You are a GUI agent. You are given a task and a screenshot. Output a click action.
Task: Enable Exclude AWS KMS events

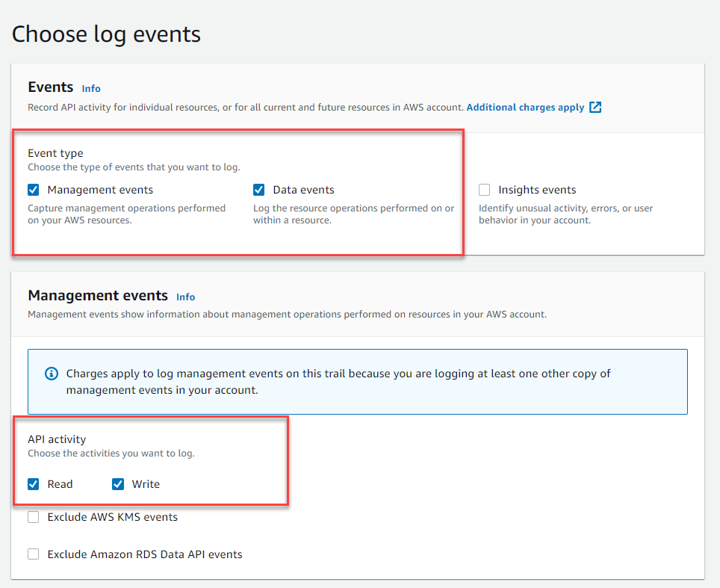point(34,517)
